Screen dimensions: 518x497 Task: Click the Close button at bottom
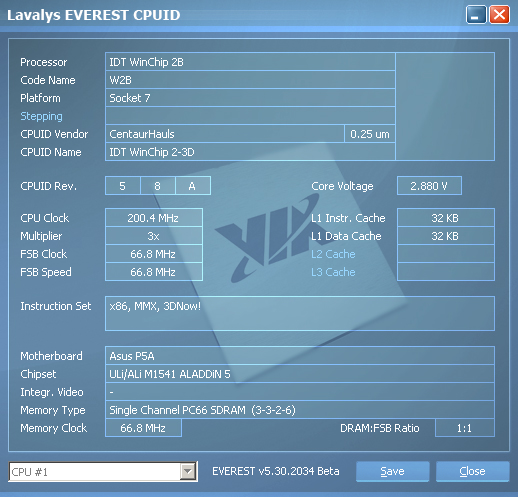[x=472, y=471]
